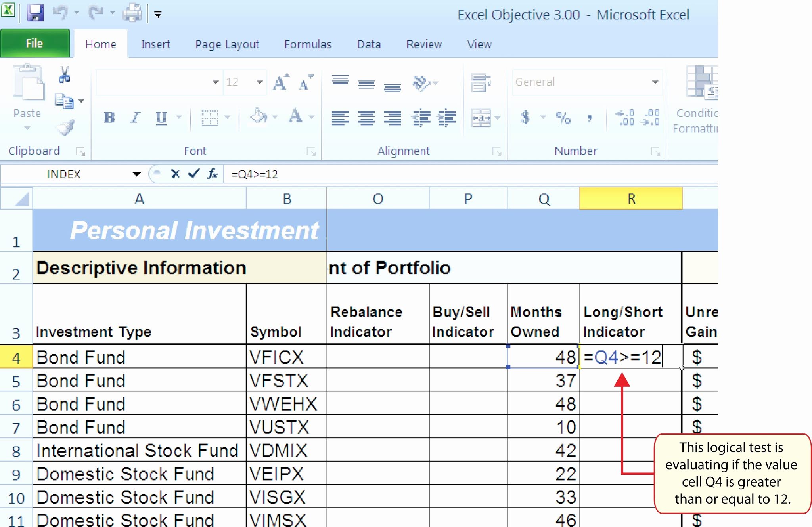Click the Decrease Font Size icon
The width and height of the screenshot is (812, 527).
[306, 82]
